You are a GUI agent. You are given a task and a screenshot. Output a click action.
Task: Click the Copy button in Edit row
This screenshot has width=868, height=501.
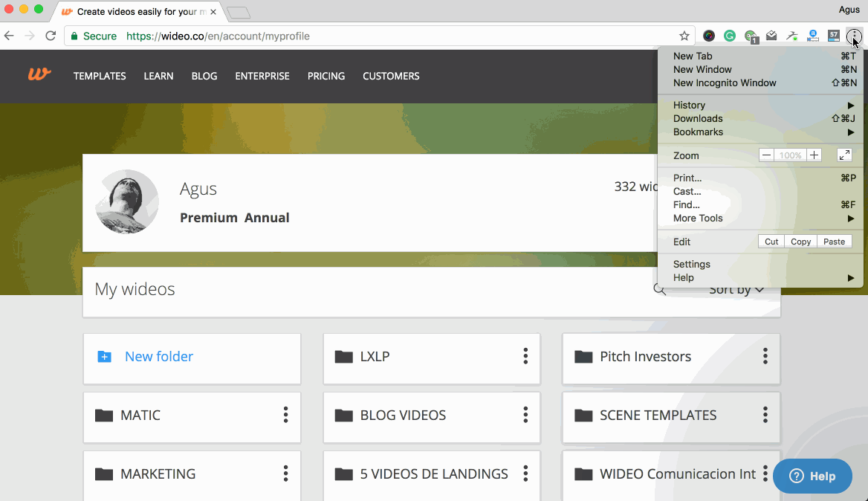point(800,242)
